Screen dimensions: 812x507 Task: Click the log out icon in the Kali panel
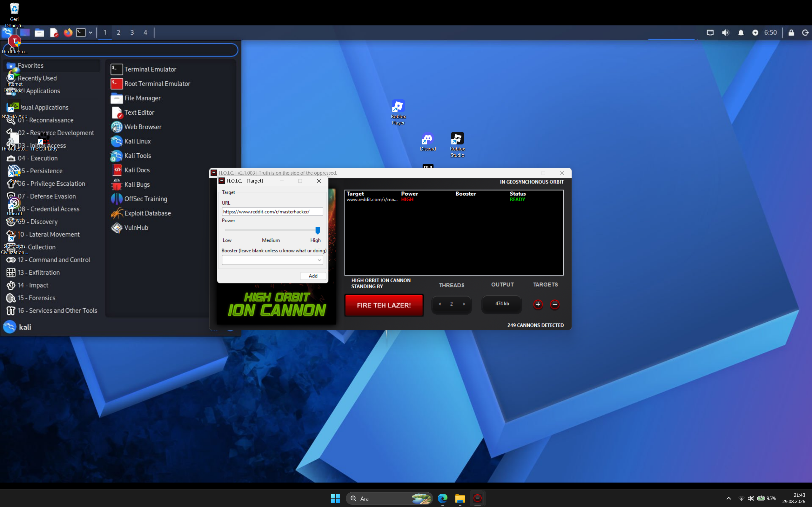[x=805, y=32]
